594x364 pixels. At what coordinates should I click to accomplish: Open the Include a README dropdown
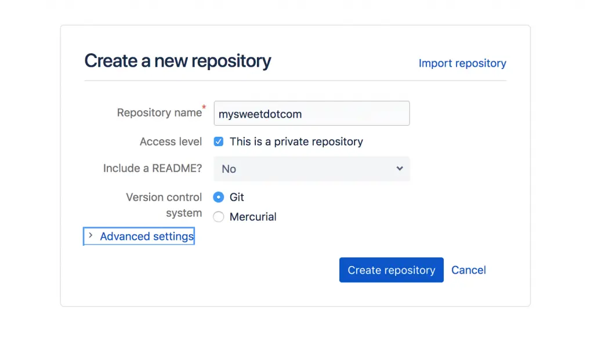pos(312,169)
